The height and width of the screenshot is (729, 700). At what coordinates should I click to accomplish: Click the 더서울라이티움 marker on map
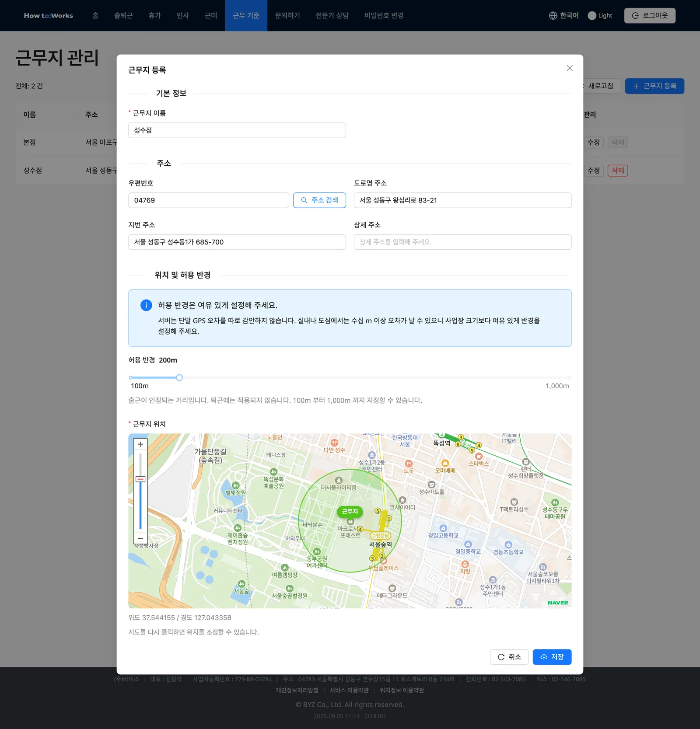click(x=339, y=480)
